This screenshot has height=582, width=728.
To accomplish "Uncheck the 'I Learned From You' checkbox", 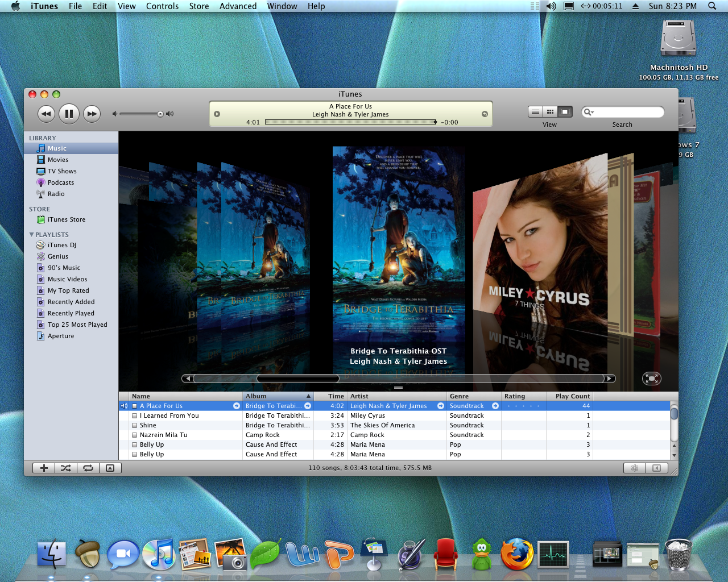I will 135,415.
